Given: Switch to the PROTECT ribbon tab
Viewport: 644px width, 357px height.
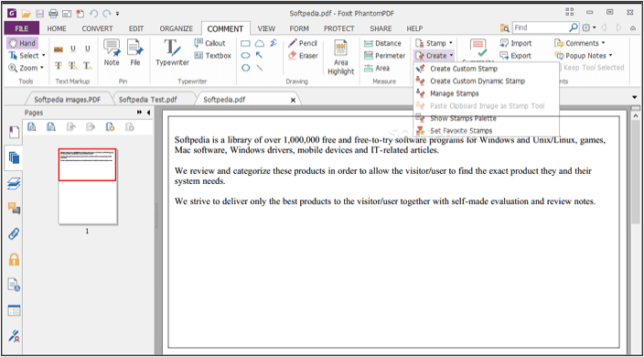Looking at the screenshot, I should (338, 28).
